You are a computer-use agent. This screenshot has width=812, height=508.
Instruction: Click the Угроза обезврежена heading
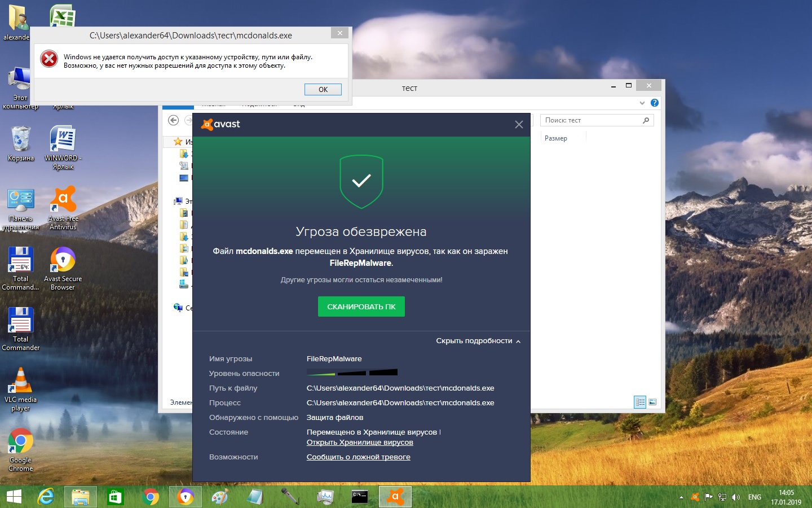click(361, 231)
